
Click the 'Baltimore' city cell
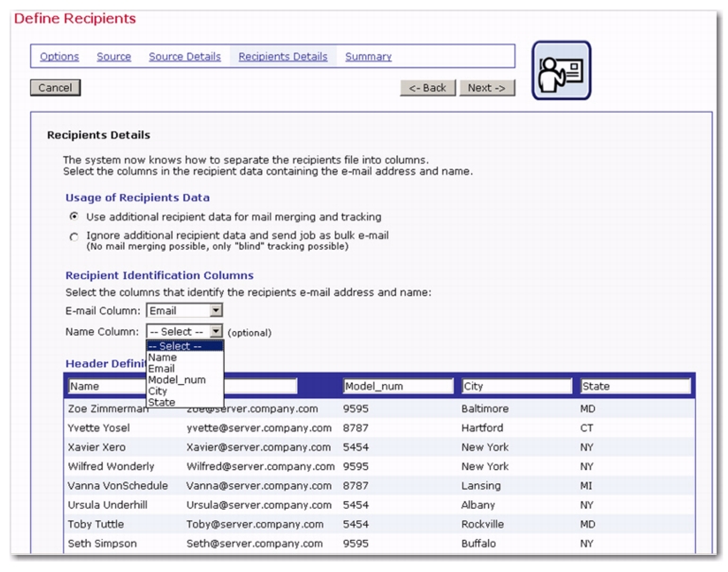coord(485,408)
